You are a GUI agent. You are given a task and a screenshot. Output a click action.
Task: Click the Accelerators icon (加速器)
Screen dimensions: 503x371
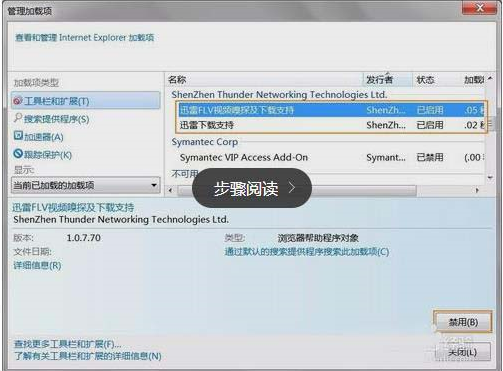point(18,136)
